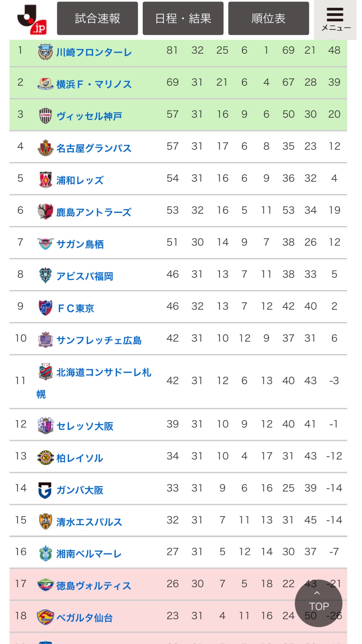
Task: Visit the サガン鳥栖 team page
Action: coord(80,244)
